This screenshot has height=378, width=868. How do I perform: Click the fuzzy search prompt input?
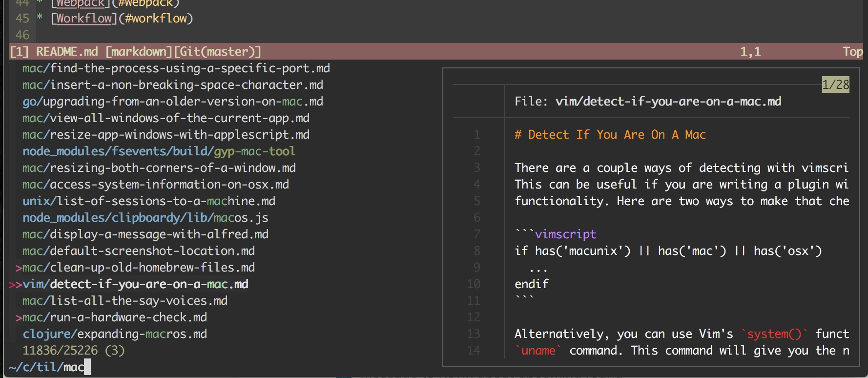pyautogui.click(x=87, y=367)
